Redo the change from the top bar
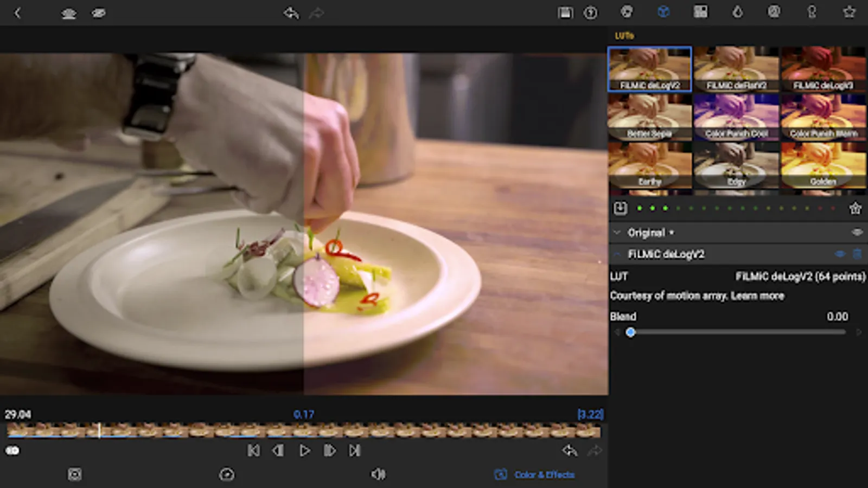The image size is (868, 488). tap(317, 13)
